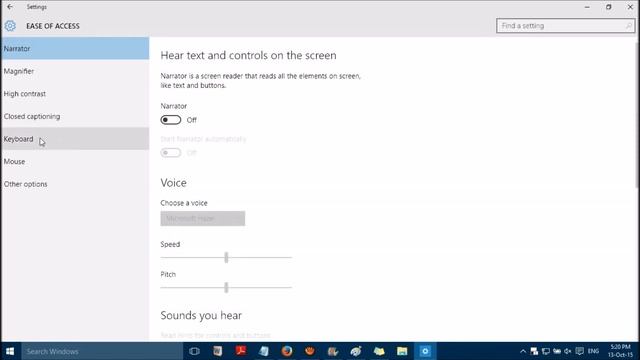
Task: Close the Settings window
Action: [630, 7]
